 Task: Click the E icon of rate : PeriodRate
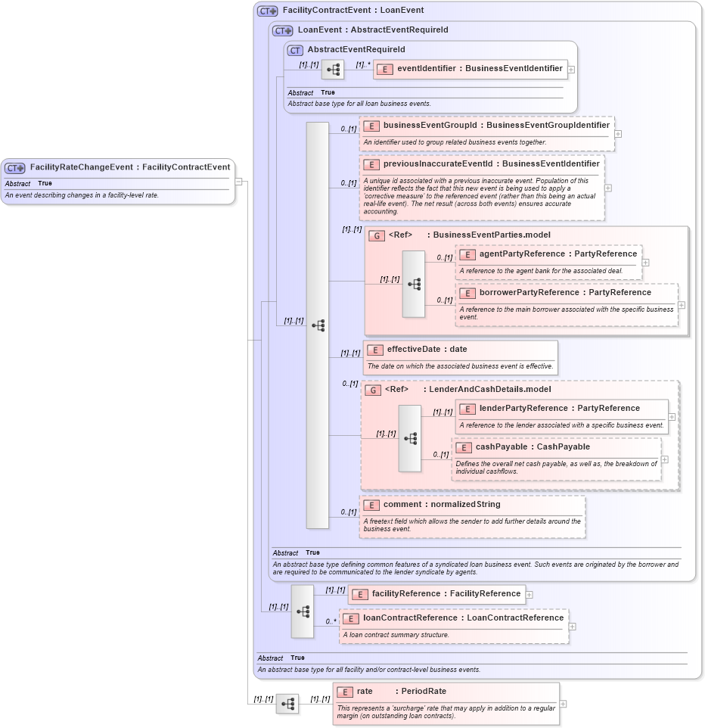point(345,691)
